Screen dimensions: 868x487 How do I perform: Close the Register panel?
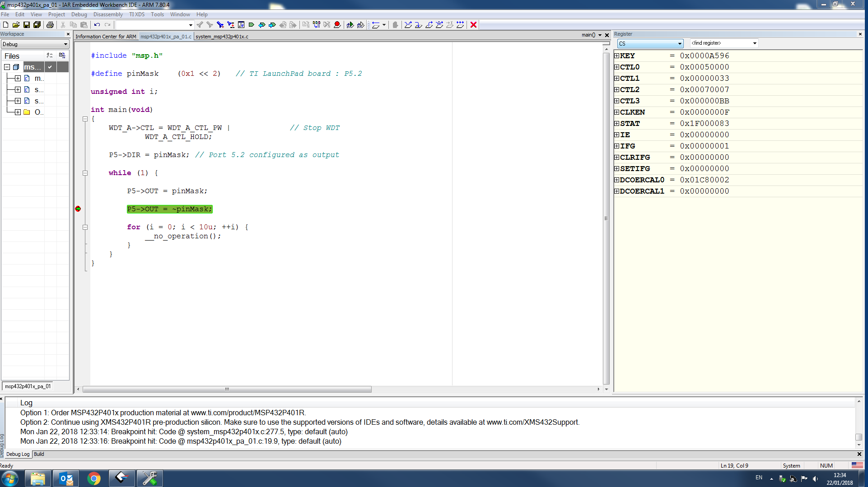click(x=860, y=34)
